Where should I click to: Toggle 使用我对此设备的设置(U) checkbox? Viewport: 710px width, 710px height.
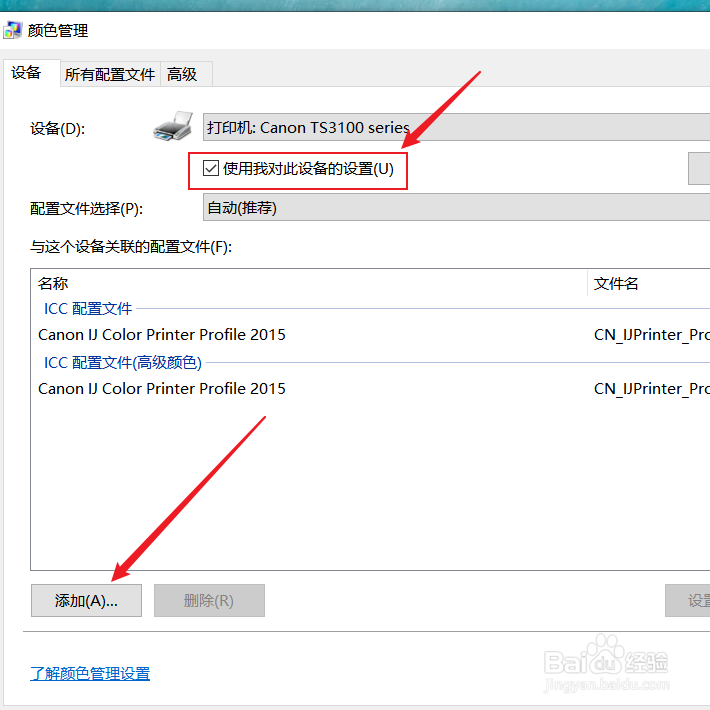(x=211, y=168)
